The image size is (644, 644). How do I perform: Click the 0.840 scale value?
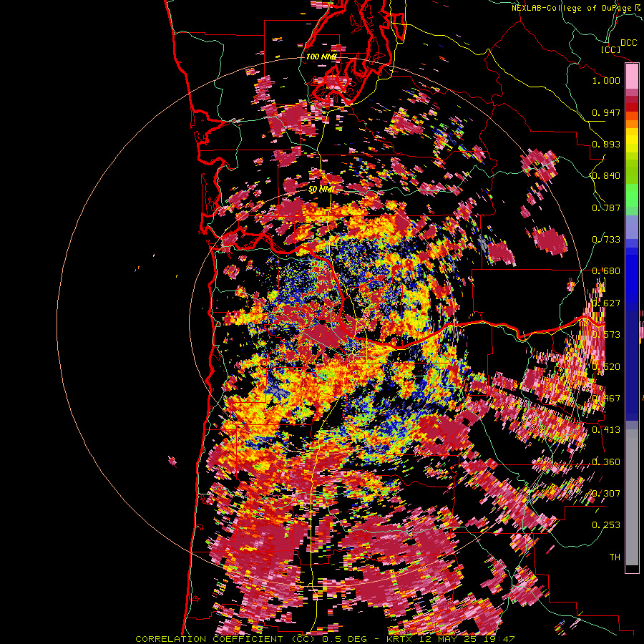coord(606,176)
